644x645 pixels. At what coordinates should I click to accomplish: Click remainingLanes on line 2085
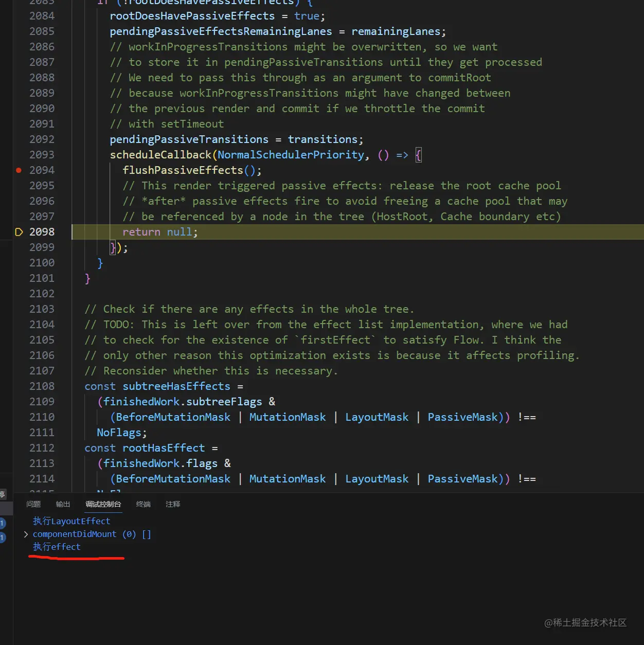pos(396,31)
